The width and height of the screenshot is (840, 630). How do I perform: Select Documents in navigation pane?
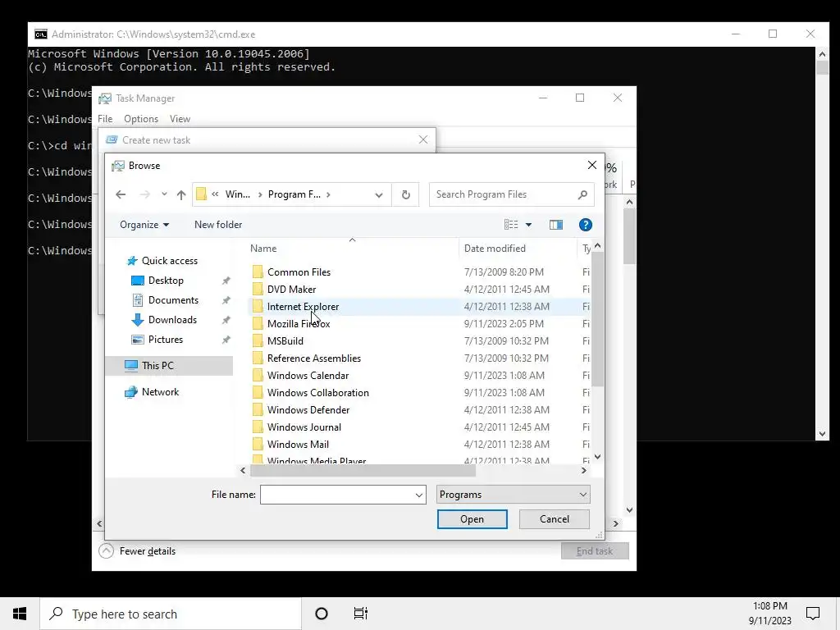[x=173, y=300]
